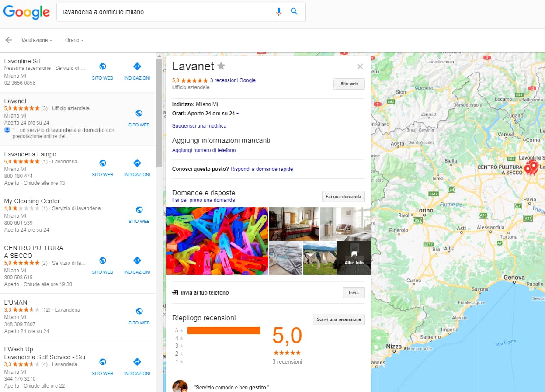Open the Orario filter dropdown
Screen dimensions: 545x392
coord(74,40)
